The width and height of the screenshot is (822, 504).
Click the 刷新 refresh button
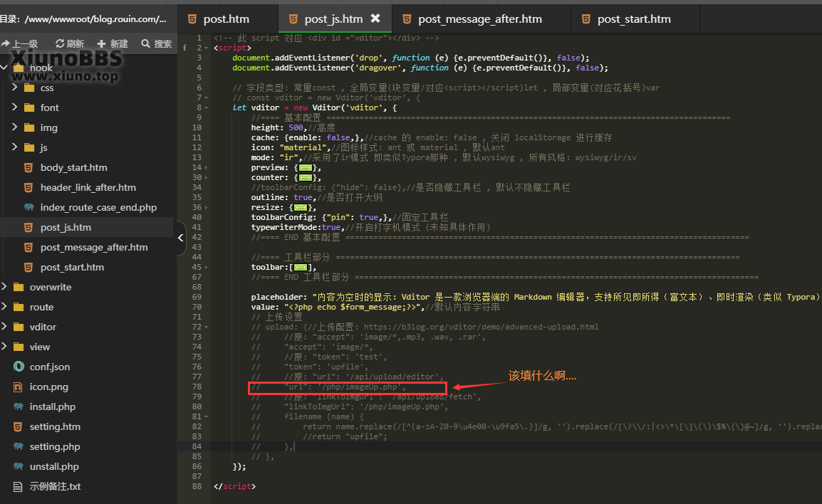[70, 43]
